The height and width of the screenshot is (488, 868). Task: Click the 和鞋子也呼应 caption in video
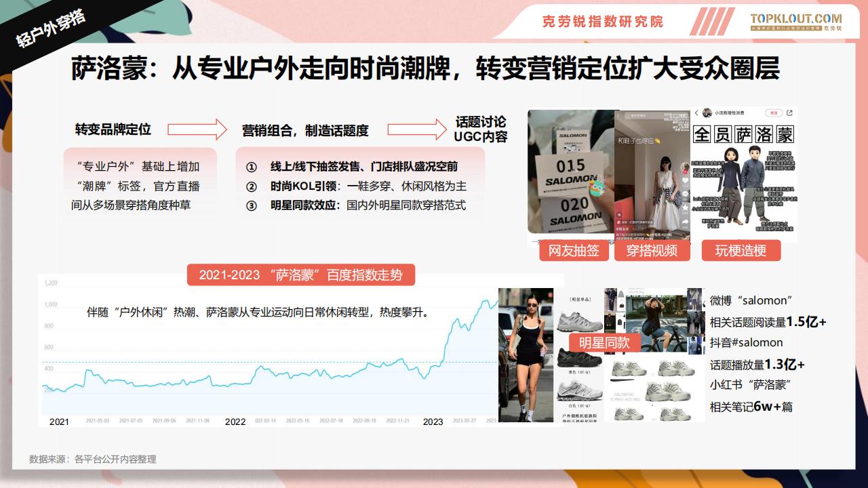pos(638,141)
